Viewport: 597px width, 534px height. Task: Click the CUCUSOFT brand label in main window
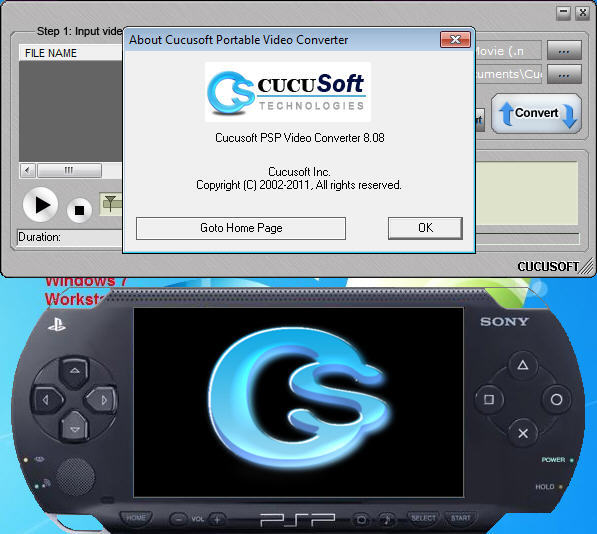(548, 267)
